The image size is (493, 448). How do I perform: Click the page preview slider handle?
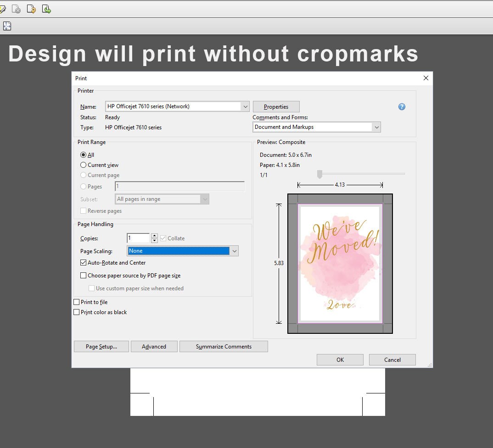click(320, 174)
